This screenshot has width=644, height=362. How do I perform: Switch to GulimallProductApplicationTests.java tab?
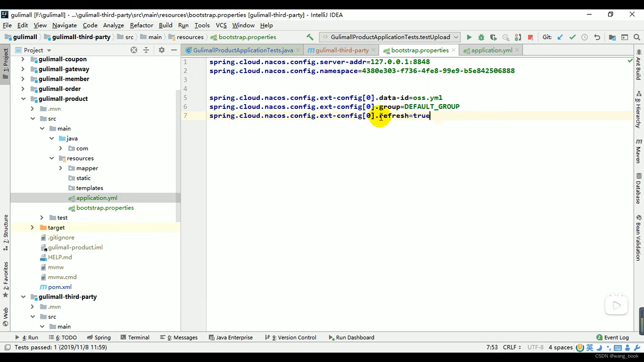pyautogui.click(x=243, y=50)
